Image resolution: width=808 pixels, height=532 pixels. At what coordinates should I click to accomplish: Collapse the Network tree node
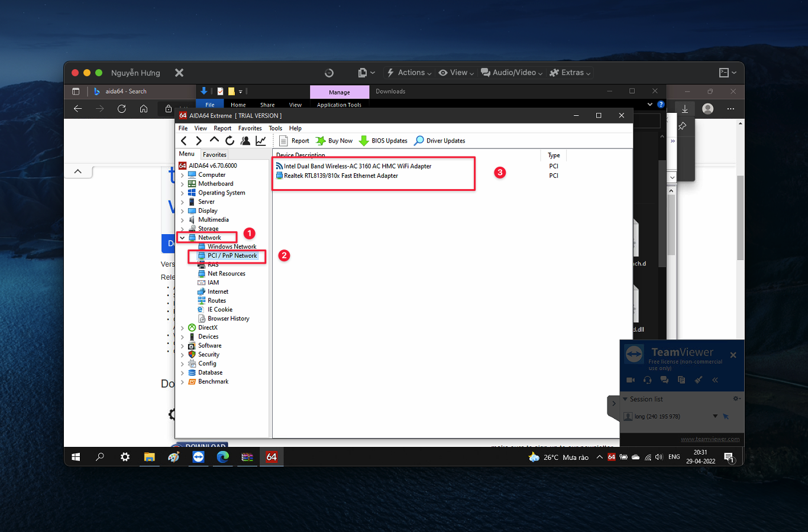pos(182,238)
